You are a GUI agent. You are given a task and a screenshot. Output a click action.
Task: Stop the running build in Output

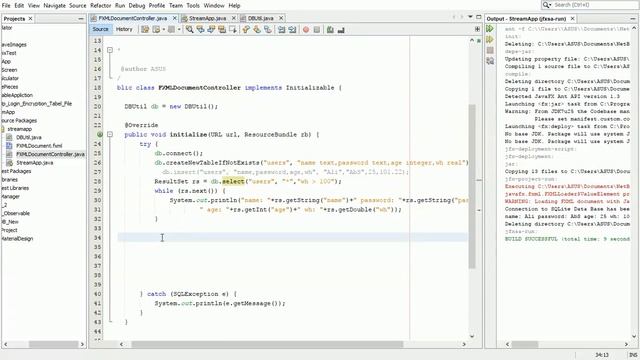490,50
